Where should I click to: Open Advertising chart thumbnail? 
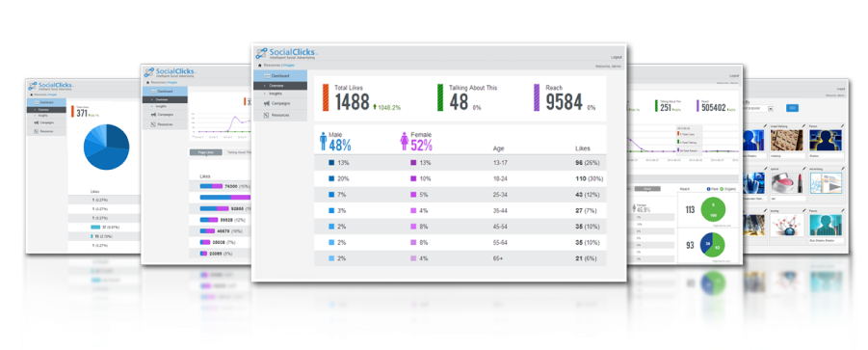(827, 182)
